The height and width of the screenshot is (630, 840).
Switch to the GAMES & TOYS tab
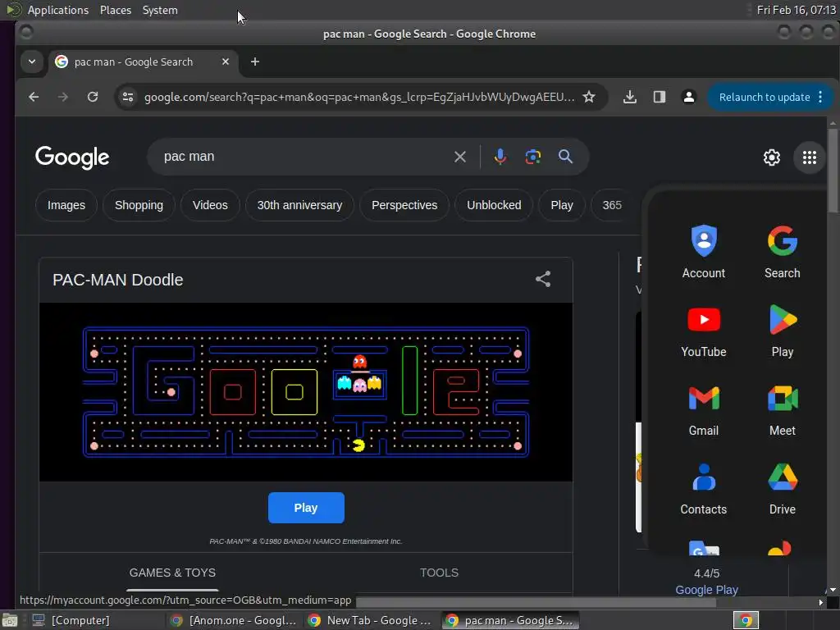[x=172, y=573]
